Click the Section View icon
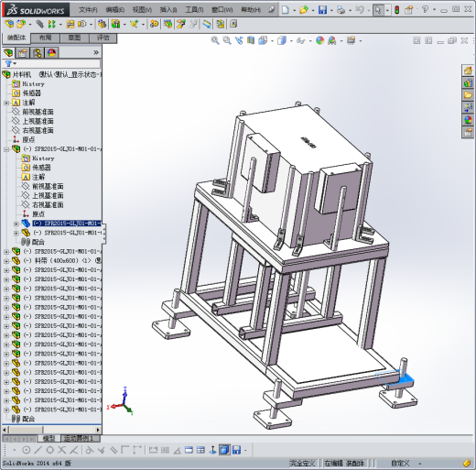Viewport: 476px width, 470px height. pyautogui.click(x=251, y=40)
